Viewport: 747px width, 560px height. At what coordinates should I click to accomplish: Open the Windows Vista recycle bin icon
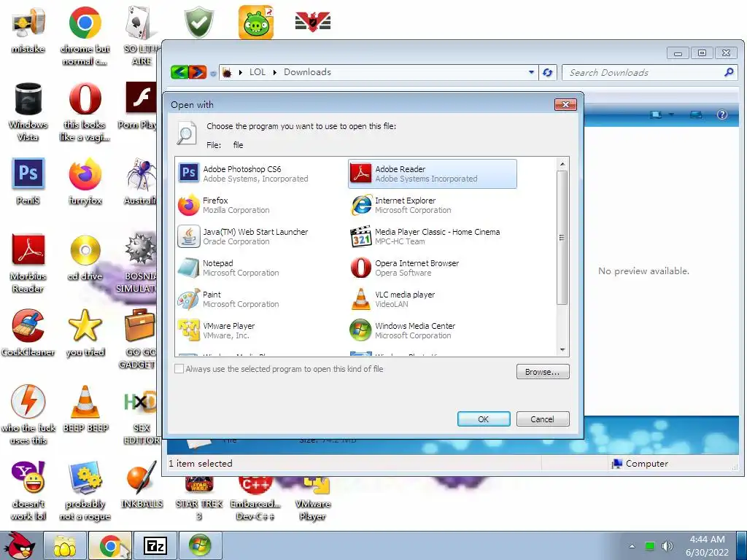click(x=28, y=112)
